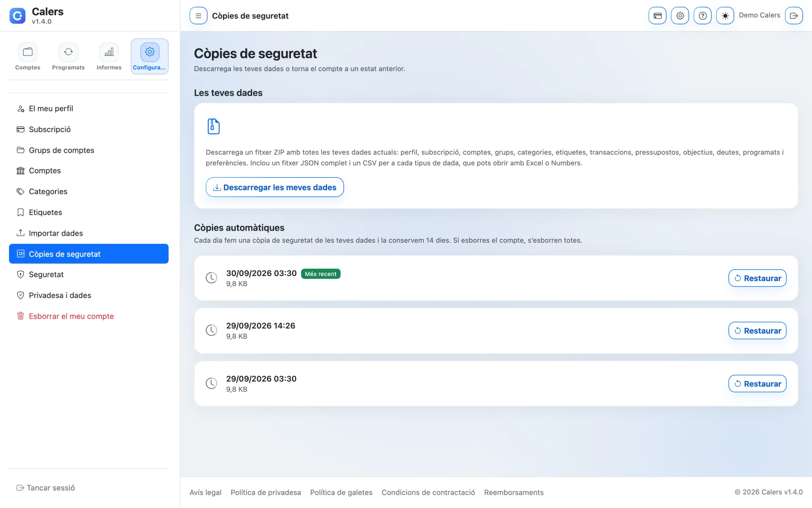The width and height of the screenshot is (812, 508).
Task: Click the header settings gear icon
Action: pyautogui.click(x=680, y=16)
